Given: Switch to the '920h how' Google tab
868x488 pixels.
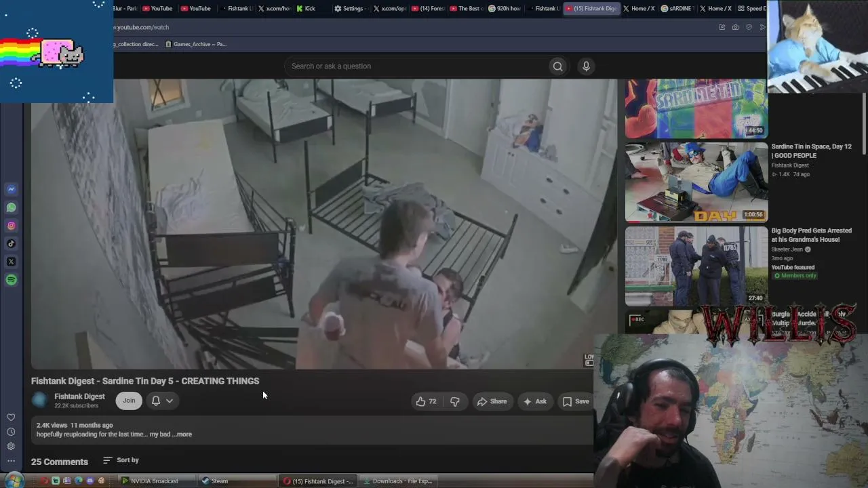Looking at the screenshot, I should pos(504,9).
